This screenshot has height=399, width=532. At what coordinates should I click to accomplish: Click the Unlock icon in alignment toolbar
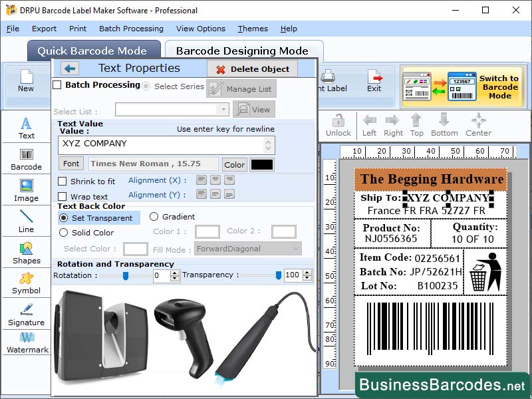point(338,123)
